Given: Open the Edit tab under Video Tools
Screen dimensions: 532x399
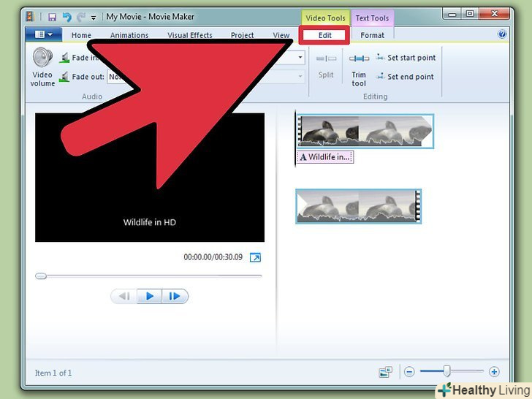Looking at the screenshot, I should [x=324, y=35].
